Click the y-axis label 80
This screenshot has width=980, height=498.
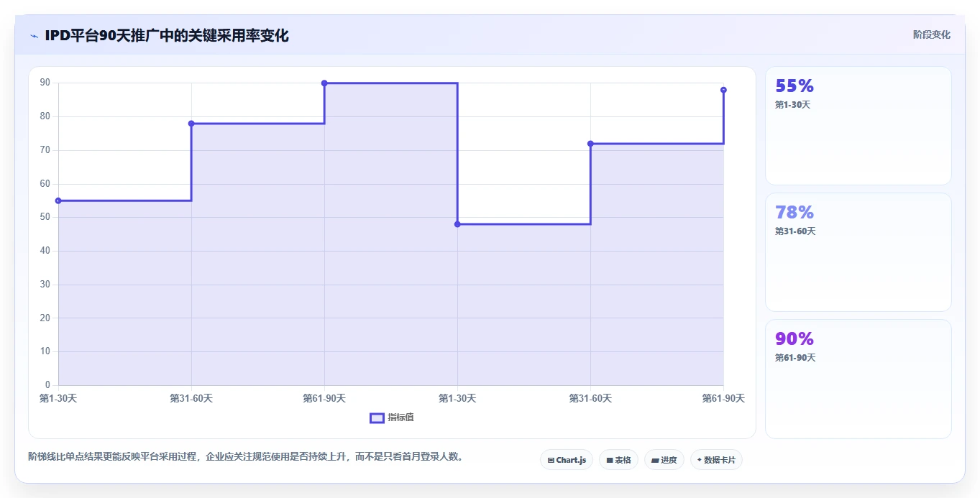[x=45, y=116]
